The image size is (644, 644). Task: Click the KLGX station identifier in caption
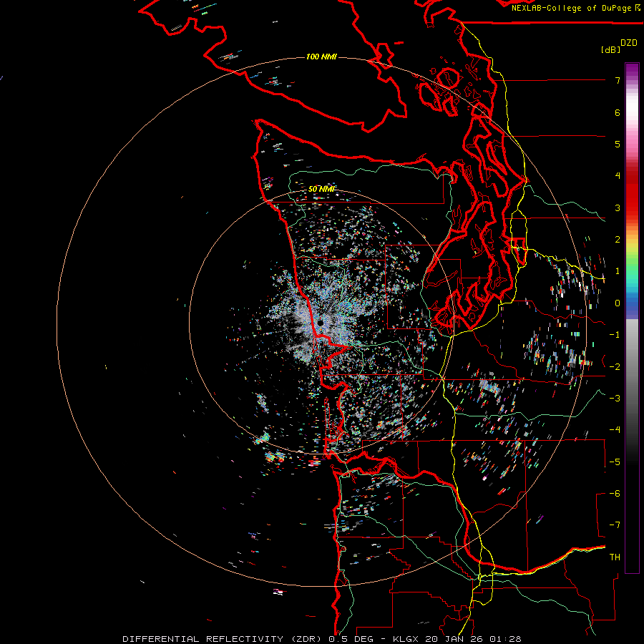pyautogui.click(x=406, y=639)
